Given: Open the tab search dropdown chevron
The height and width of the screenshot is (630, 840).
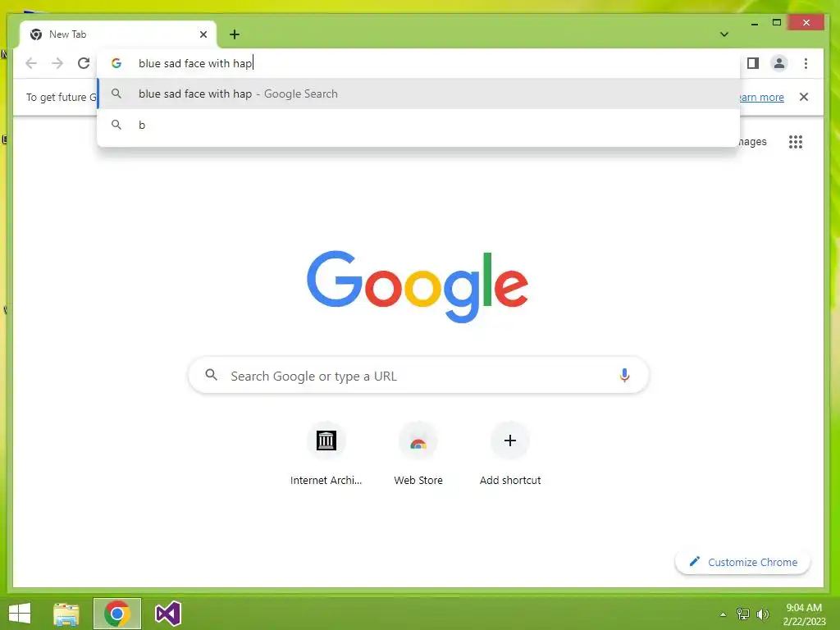Looking at the screenshot, I should (x=724, y=34).
